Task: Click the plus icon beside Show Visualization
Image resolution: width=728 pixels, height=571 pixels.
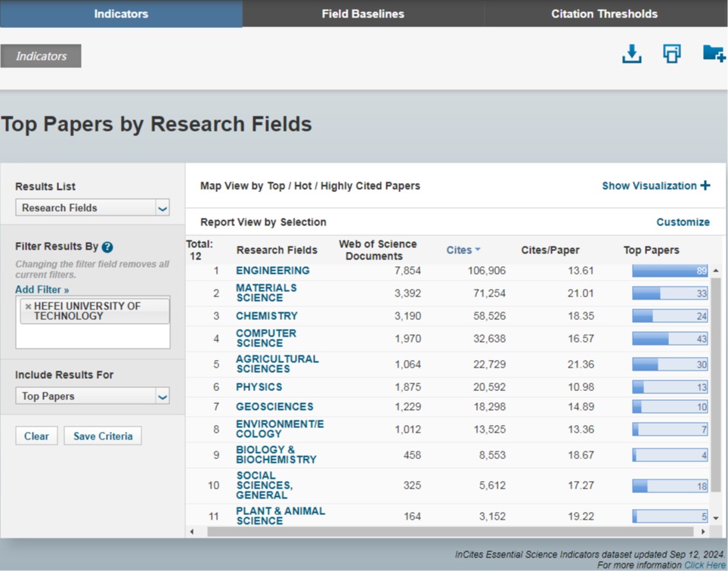Action: pos(705,185)
